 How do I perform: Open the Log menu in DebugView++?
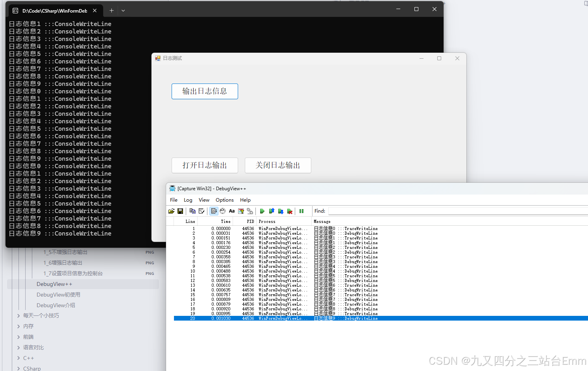click(188, 200)
